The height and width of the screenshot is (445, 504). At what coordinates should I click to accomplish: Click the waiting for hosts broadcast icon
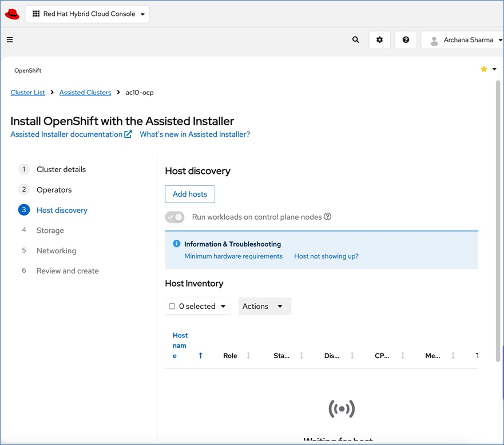coord(342,409)
